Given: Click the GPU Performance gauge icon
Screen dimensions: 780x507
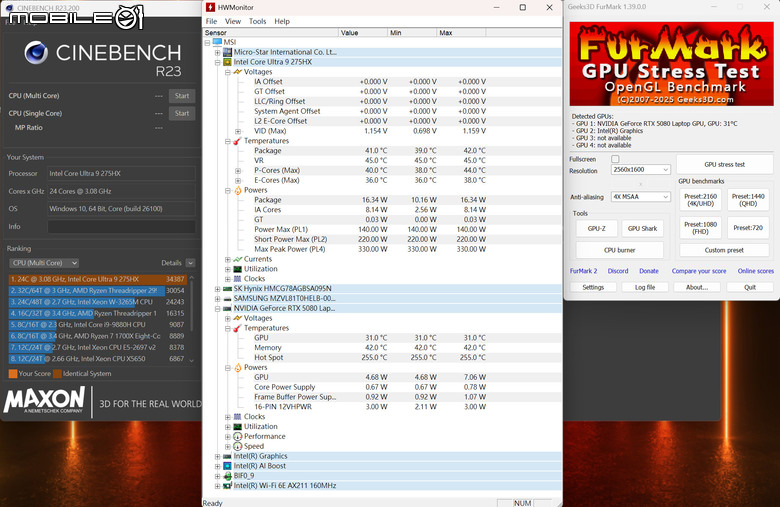Looking at the screenshot, I should [237, 436].
